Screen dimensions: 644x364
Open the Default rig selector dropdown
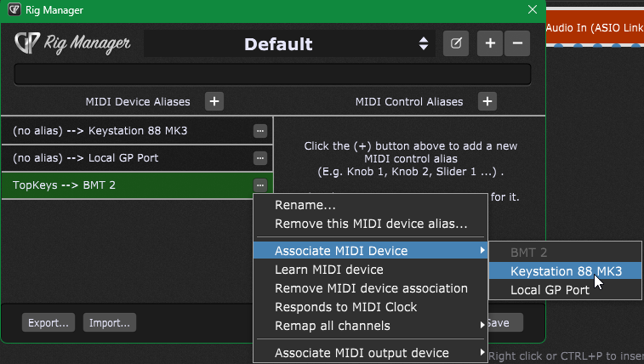click(x=289, y=44)
